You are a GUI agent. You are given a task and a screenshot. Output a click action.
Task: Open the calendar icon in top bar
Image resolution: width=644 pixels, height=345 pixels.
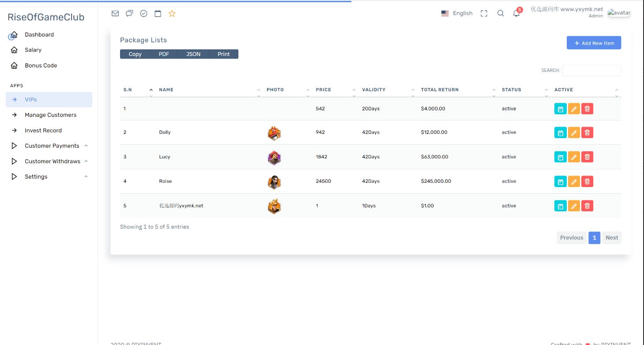tap(158, 14)
